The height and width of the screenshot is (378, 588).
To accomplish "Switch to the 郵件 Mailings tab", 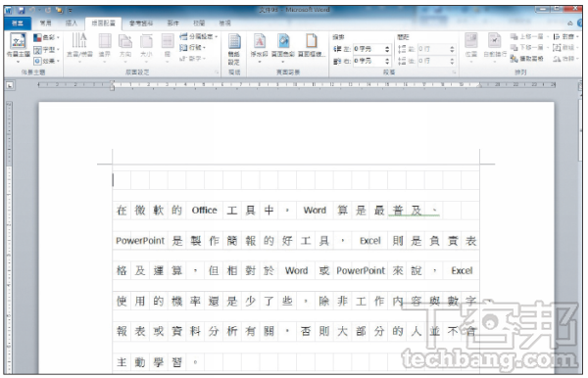I will 173,24.
